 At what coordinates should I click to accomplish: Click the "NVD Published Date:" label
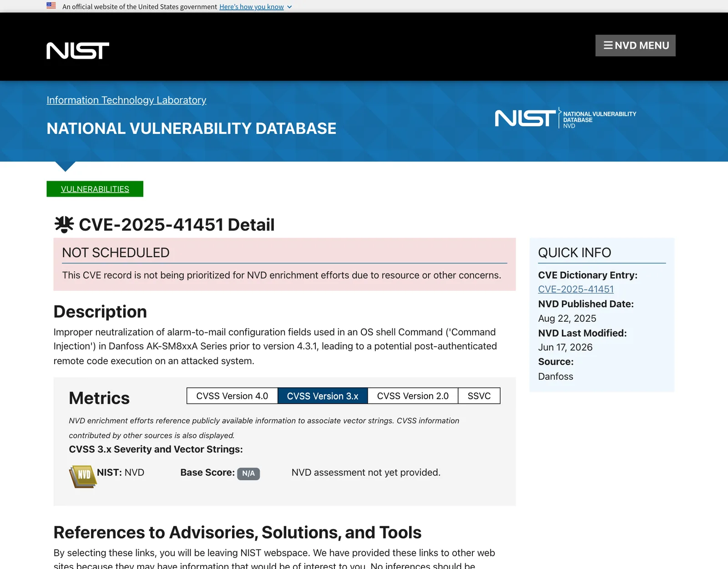tap(586, 304)
